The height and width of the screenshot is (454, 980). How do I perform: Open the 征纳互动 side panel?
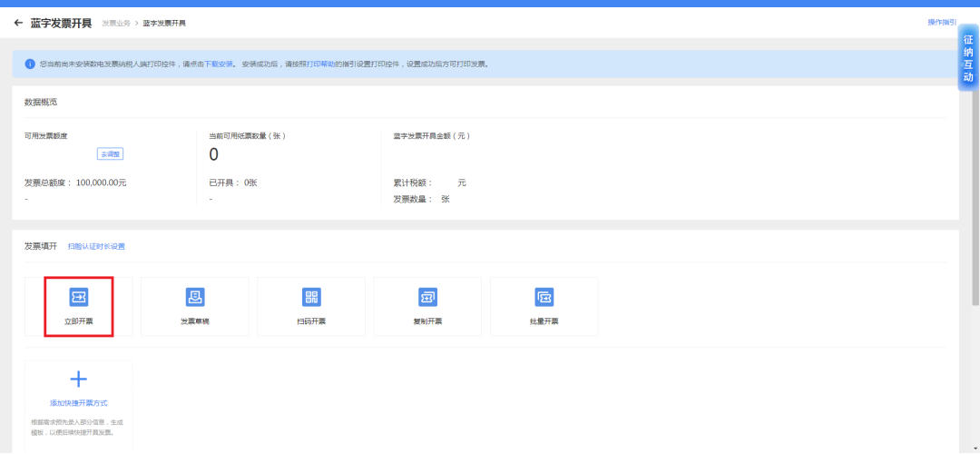tap(968, 58)
